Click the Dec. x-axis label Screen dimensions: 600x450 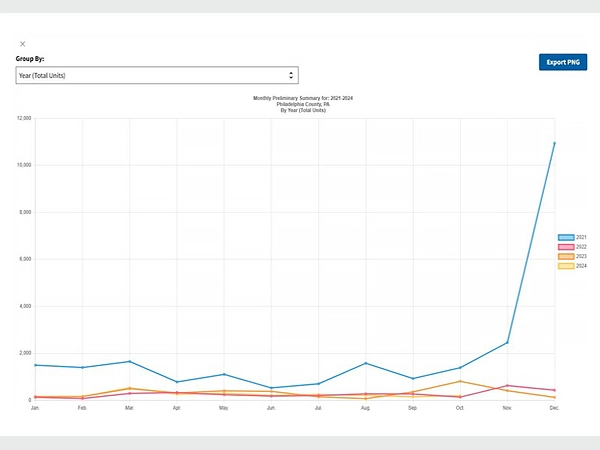tap(554, 408)
